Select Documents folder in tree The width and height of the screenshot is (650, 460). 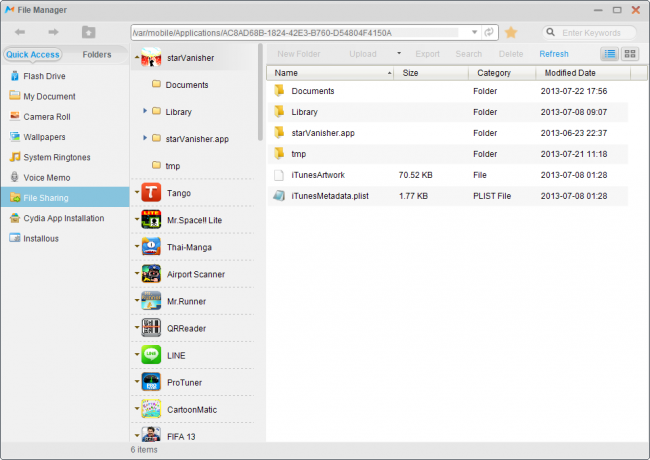tap(180, 85)
